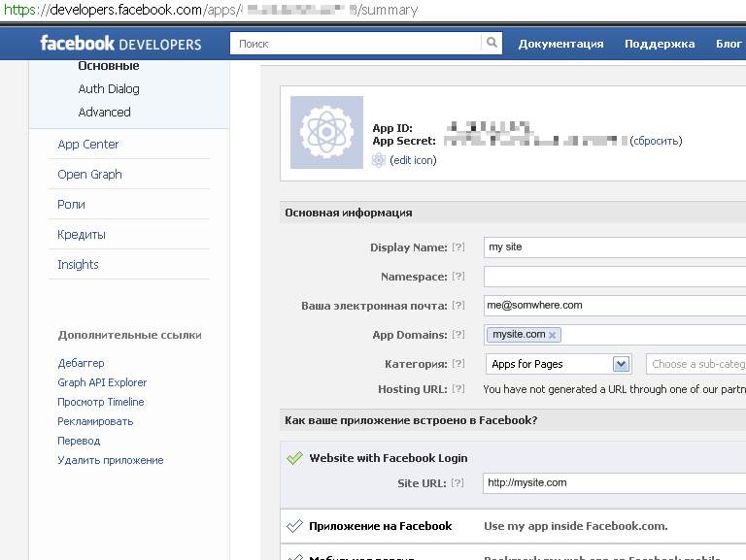
Task: Toggle the Приложение на Facebook checkmark
Action: point(294,526)
